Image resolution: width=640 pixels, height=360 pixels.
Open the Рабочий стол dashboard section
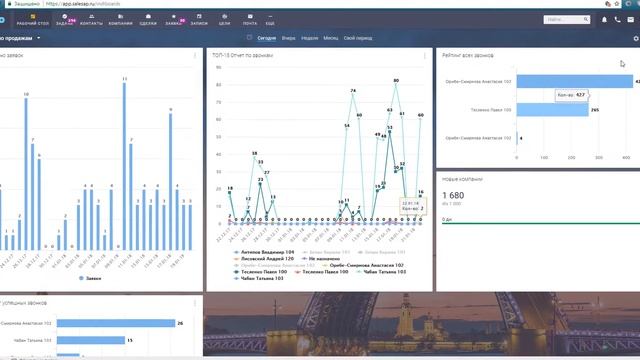[x=33, y=20]
